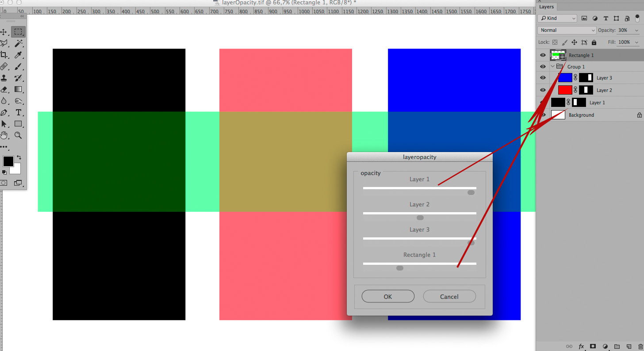Create a new layer group
The width and height of the screenshot is (644, 351).
[x=617, y=346]
